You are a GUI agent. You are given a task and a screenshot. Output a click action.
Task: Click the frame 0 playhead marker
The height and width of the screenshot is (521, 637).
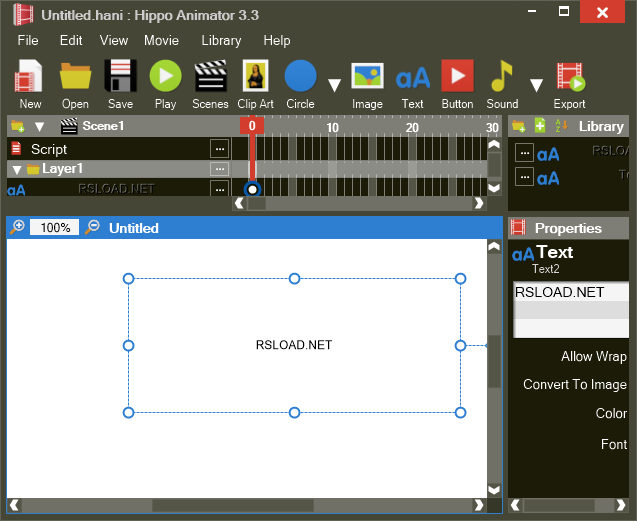pos(252,126)
